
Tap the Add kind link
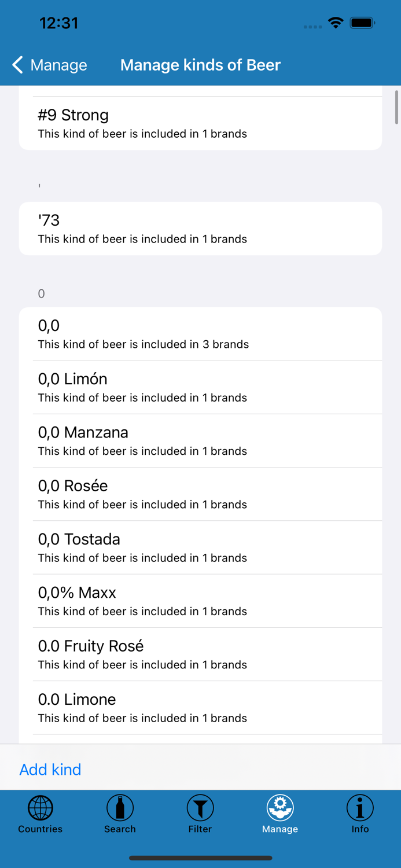pos(50,769)
